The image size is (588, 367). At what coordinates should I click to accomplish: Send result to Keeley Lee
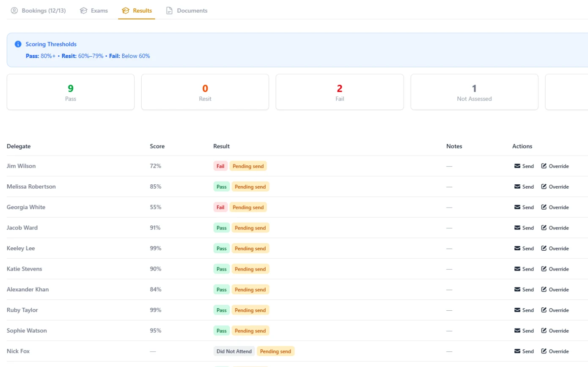(524, 248)
